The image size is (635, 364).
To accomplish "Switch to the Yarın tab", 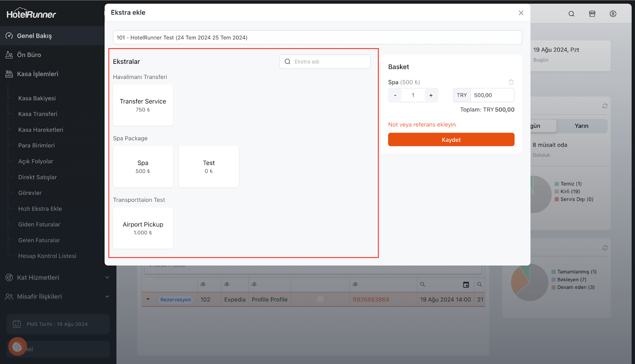I will click(x=581, y=126).
